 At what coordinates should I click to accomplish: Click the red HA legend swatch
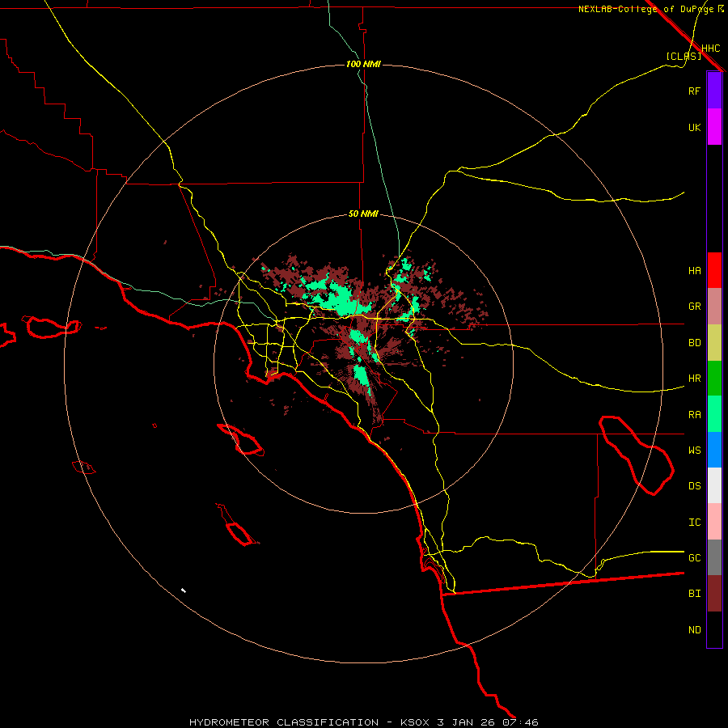714,270
